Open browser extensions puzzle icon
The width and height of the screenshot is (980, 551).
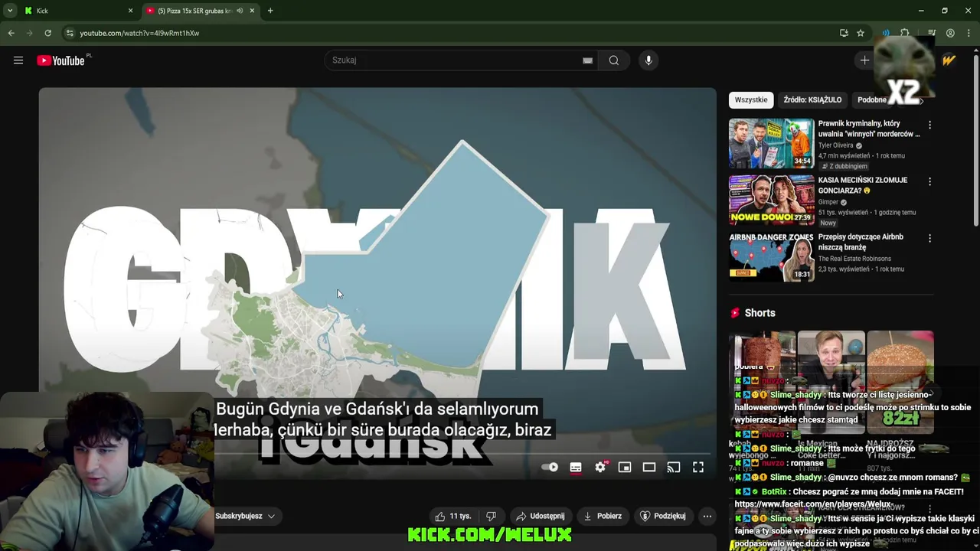(904, 33)
